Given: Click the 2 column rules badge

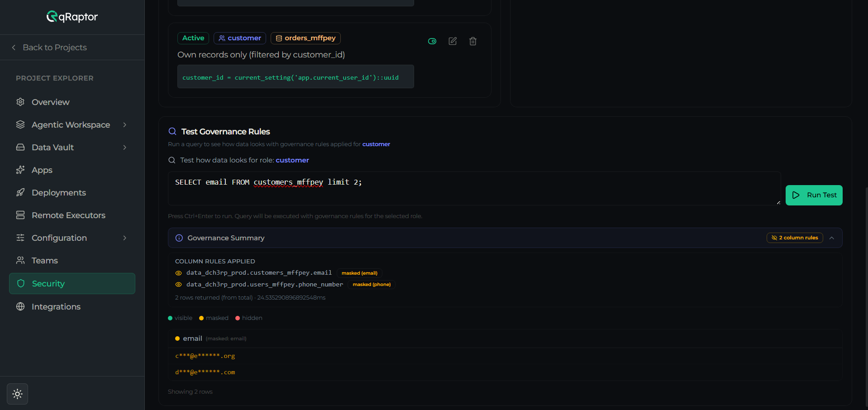Looking at the screenshot, I should [x=795, y=238].
